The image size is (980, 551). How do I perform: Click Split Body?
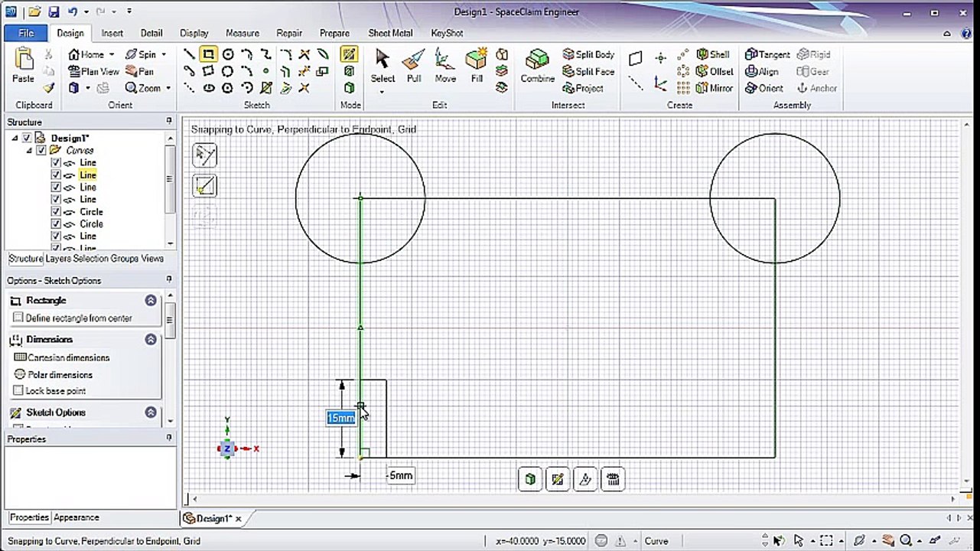588,54
